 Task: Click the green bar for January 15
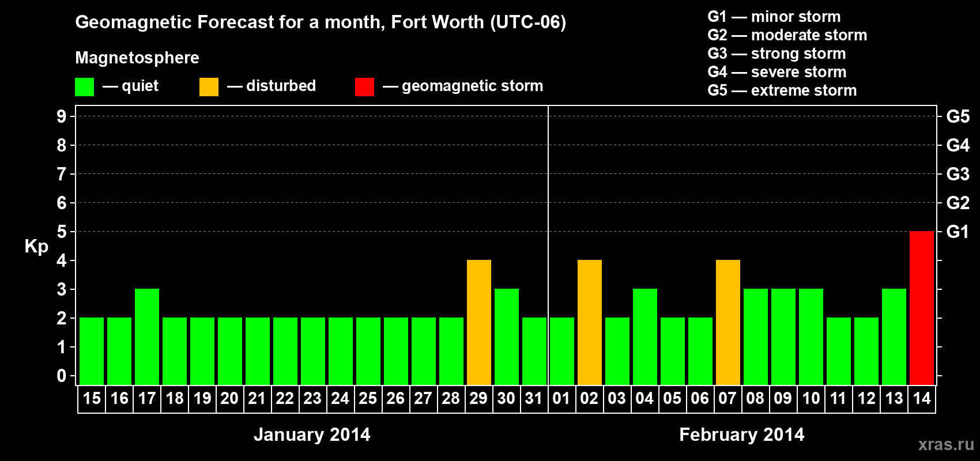(x=91, y=351)
